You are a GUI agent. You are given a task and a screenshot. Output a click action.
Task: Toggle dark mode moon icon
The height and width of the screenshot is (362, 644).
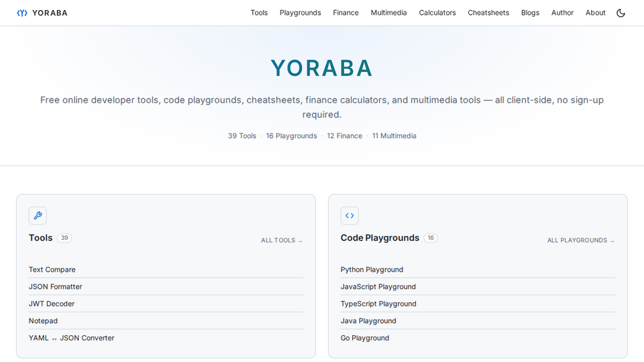621,13
